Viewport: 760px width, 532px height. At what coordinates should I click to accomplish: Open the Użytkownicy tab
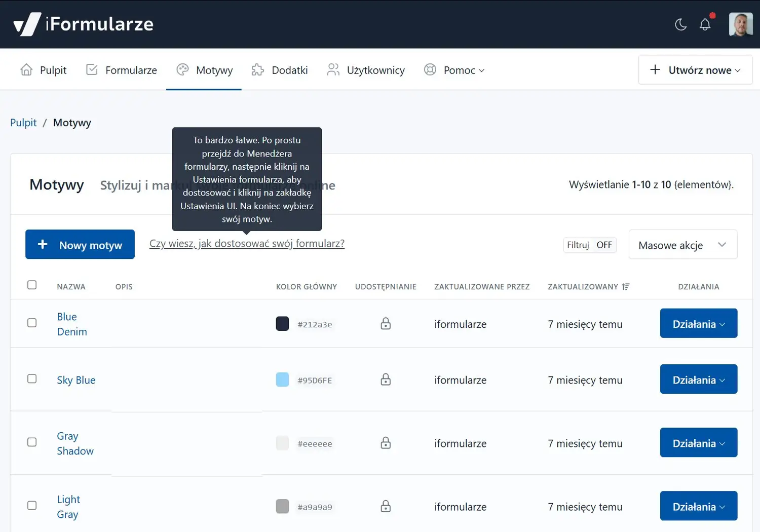[366, 70]
